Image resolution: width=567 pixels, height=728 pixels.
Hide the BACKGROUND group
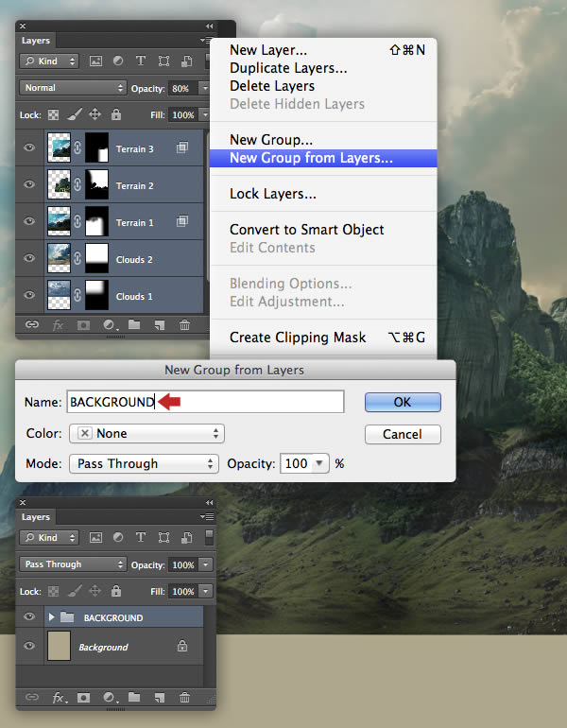29,616
